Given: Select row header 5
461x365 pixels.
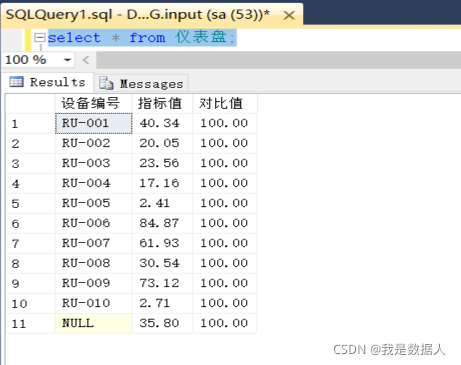Looking at the screenshot, I should pyautogui.click(x=31, y=204).
